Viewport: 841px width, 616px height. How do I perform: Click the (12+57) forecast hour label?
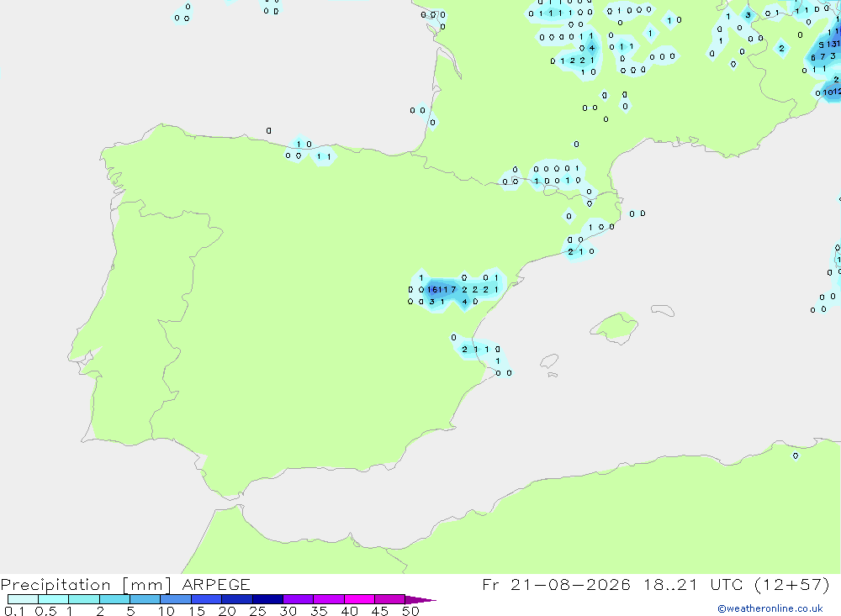[x=791, y=584]
